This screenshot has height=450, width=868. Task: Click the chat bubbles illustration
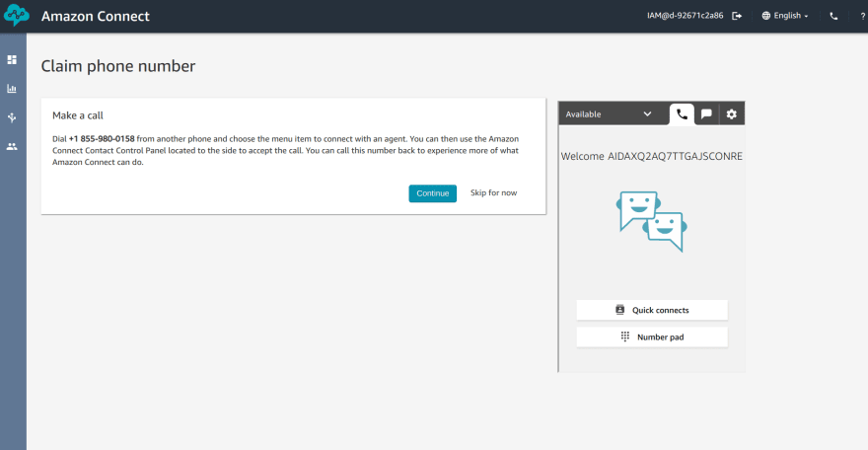click(652, 221)
